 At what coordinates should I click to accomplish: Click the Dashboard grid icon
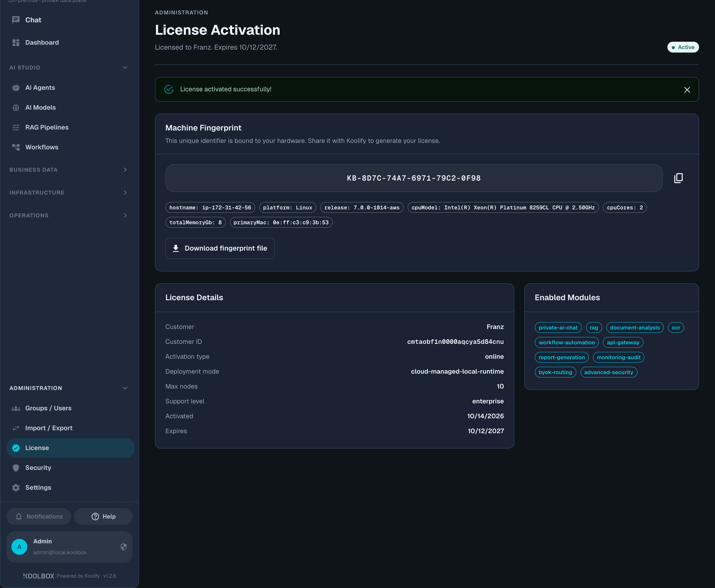coord(16,43)
